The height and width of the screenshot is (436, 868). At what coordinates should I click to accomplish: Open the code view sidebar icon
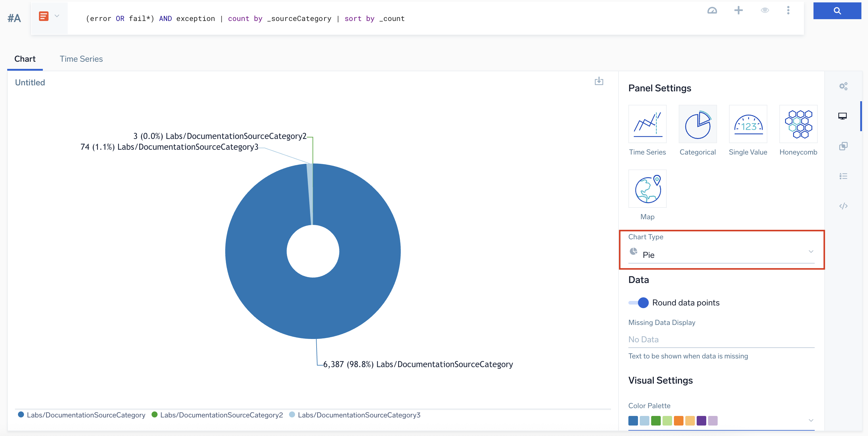[x=843, y=206]
